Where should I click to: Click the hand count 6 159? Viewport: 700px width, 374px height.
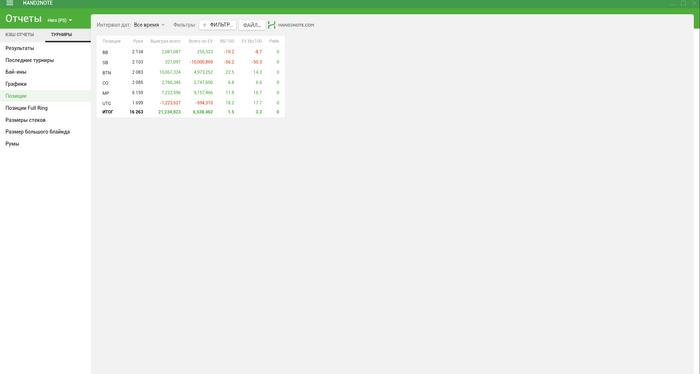pyautogui.click(x=138, y=93)
